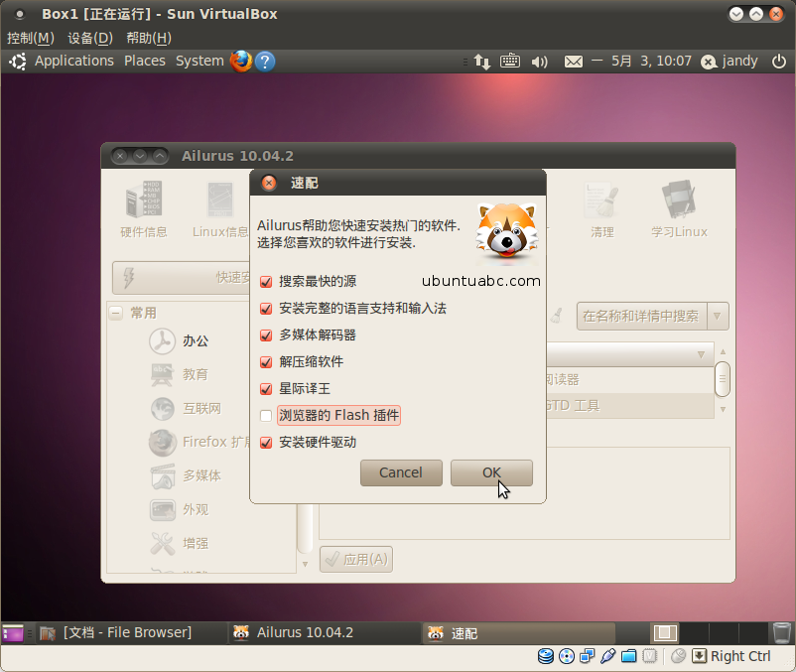Uncheck 安装完整的语言支持和输入法 option
This screenshot has height=672, width=796.
point(266,309)
